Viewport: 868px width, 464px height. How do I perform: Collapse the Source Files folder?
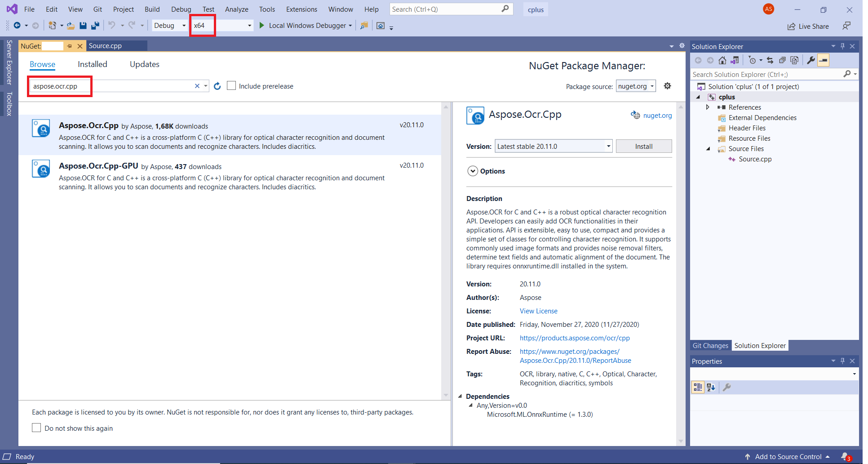pyautogui.click(x=709, y=149)
